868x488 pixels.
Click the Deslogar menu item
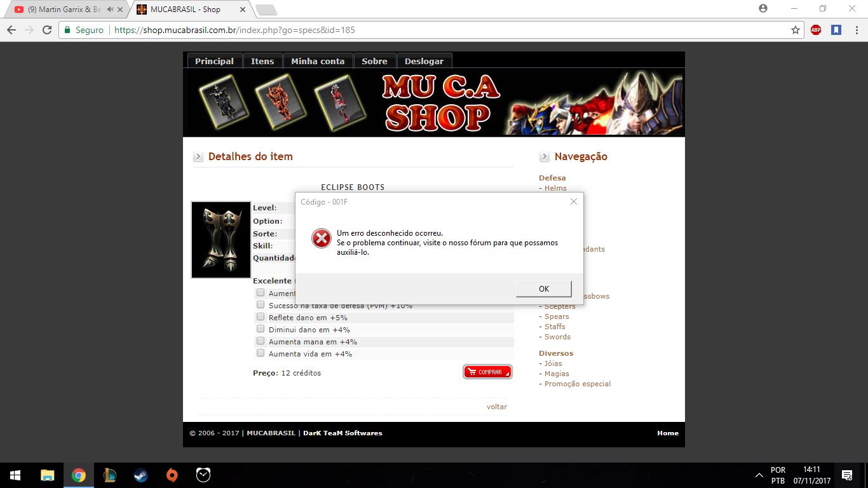point(424,61)
